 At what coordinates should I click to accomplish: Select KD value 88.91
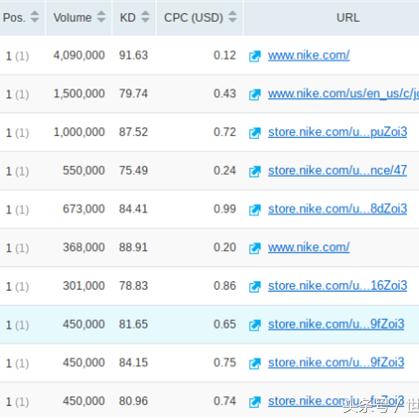pos(133,247)
